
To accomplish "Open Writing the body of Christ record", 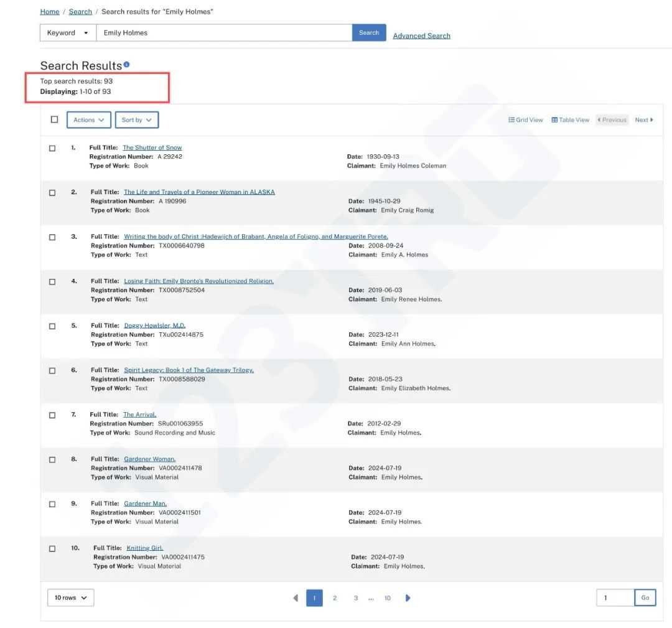I will 256,237.
